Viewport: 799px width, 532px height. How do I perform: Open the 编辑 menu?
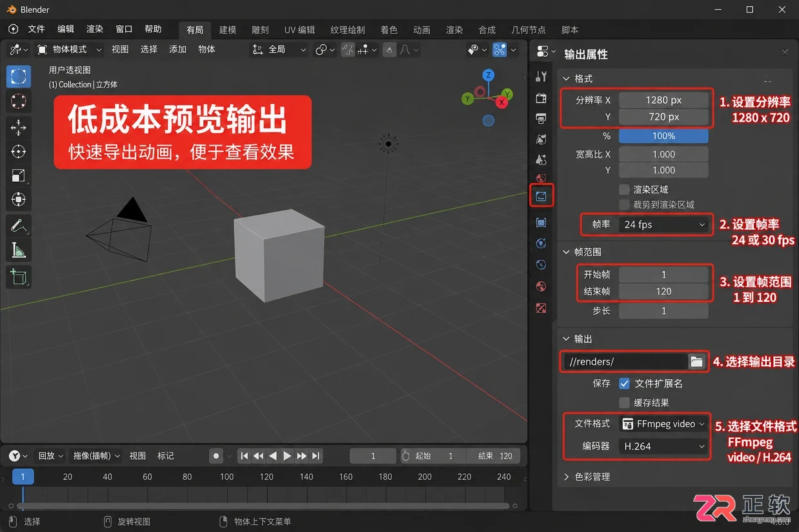[66, 29]
